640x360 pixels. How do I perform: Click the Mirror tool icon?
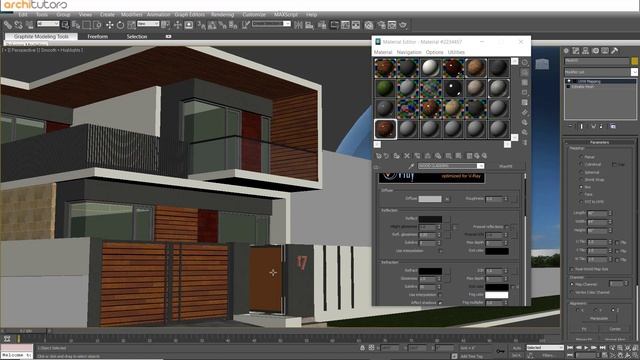(298, 25)
